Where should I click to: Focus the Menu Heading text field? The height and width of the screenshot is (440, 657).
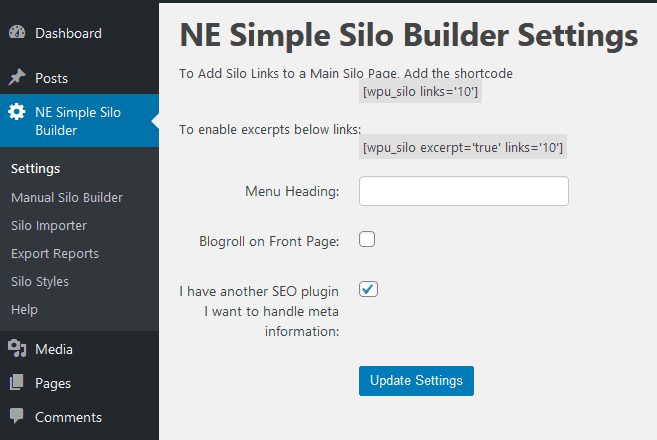click(x=464, y=191)
